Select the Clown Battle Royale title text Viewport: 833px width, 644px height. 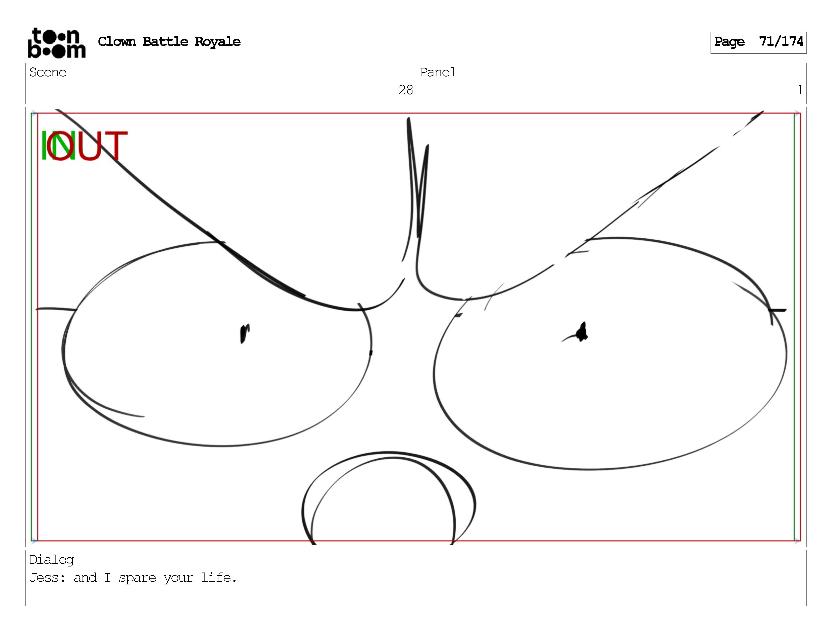[169, 42]
